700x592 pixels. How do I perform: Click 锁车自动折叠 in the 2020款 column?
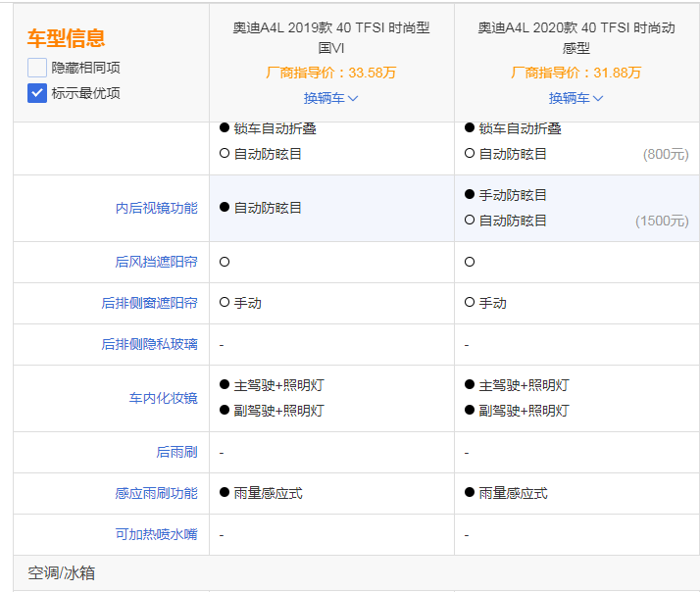(x=520, y=128)
